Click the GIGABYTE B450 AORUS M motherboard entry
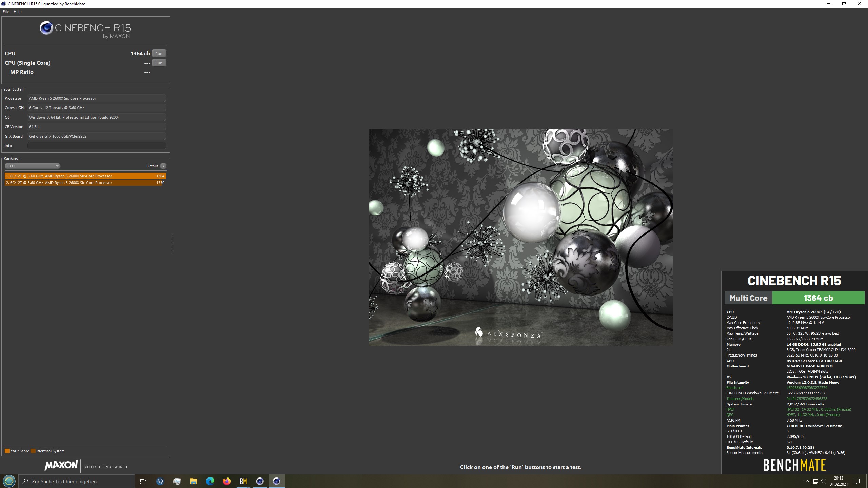 pos(809,366)
